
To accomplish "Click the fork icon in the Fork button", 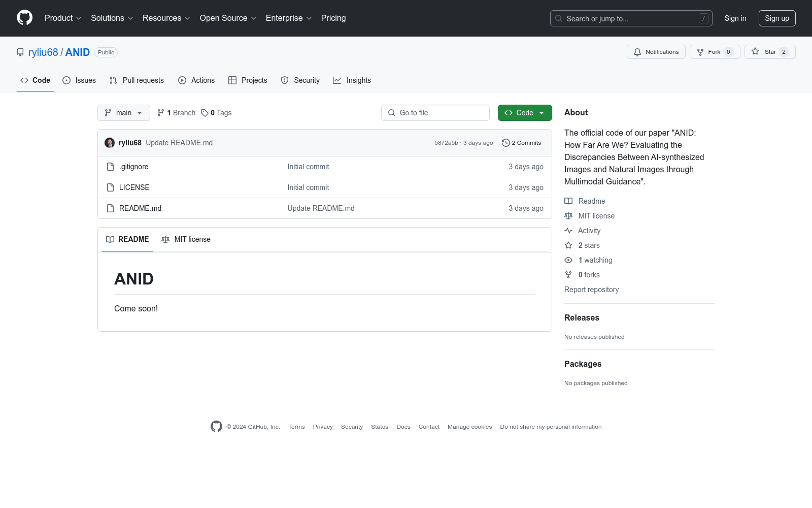I will point(700,52).
